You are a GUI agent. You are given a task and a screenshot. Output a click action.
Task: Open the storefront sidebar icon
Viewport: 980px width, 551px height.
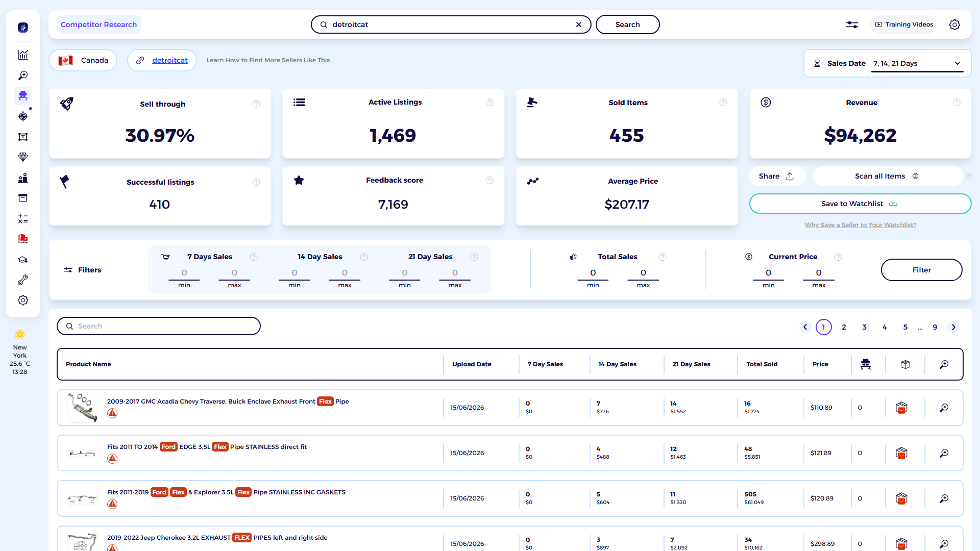(x=23, y=198)
